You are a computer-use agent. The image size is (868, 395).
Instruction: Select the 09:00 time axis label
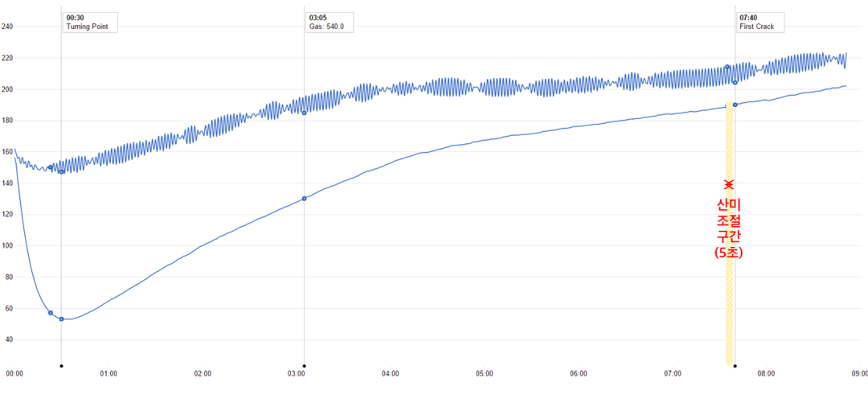[x=859, y=374]
